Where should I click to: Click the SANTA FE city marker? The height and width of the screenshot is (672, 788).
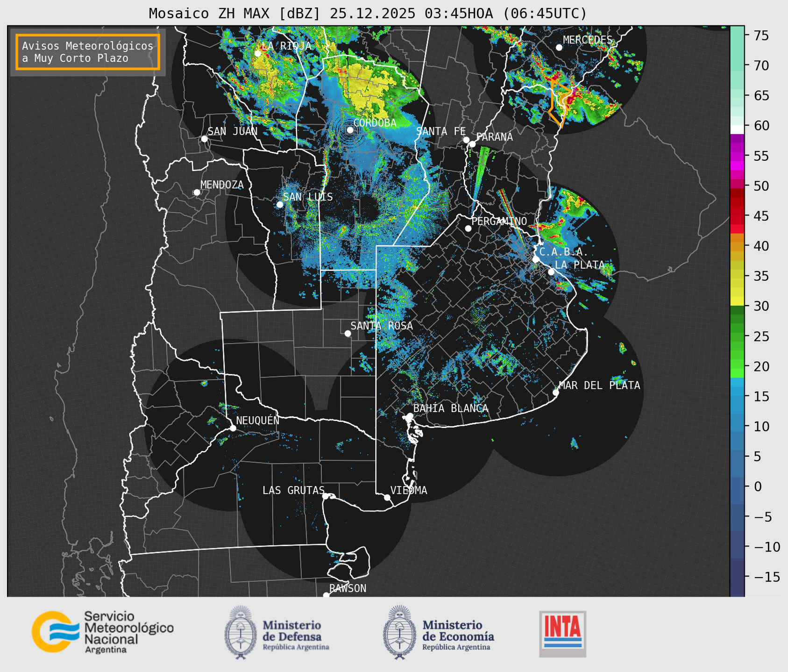click(466, 140)
